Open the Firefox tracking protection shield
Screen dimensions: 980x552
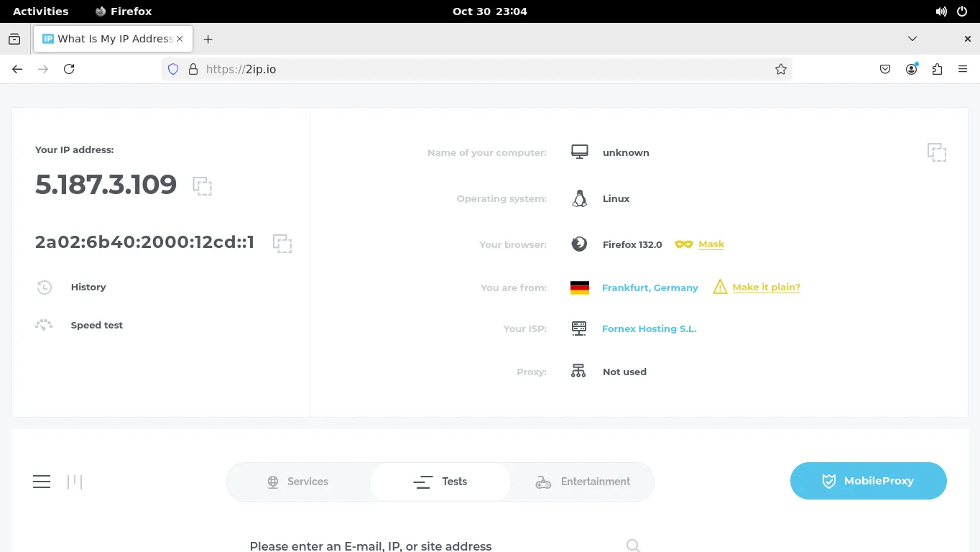coord(172,69)
